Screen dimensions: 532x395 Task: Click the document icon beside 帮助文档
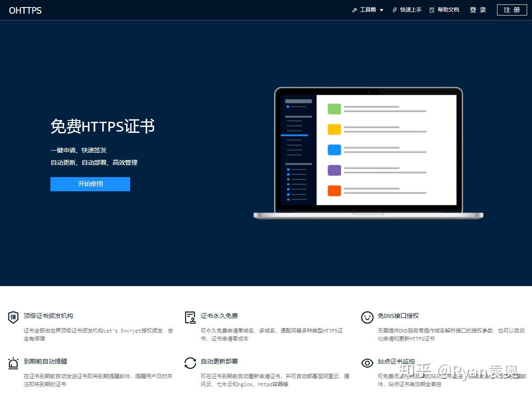(432, 10)
